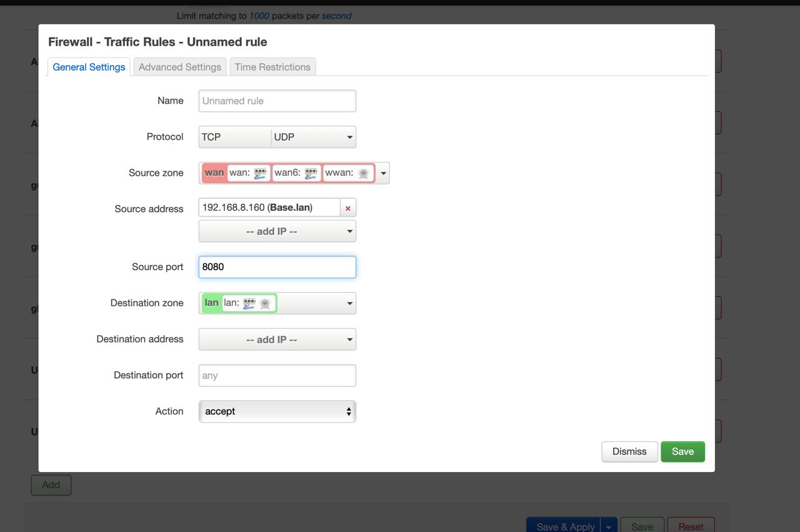
Task: Select the TCP protocol entry
Action: pos(235,137)
